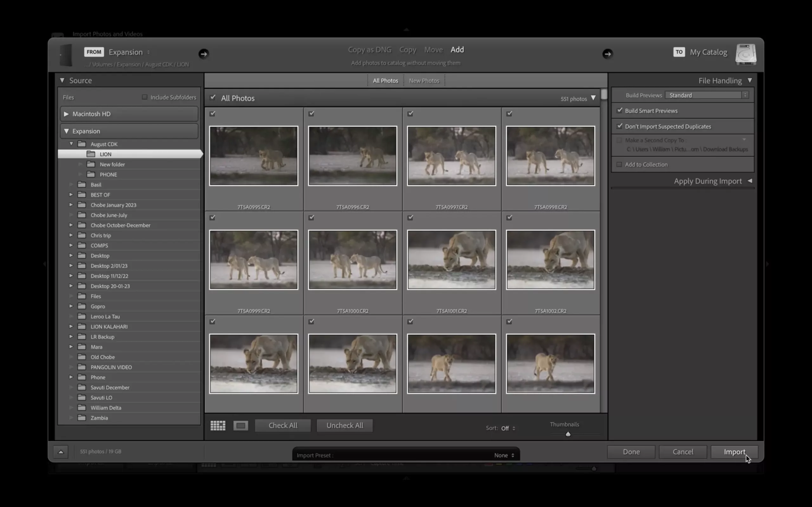Click the source arrow next to Expansion

[x=204, y=54]
